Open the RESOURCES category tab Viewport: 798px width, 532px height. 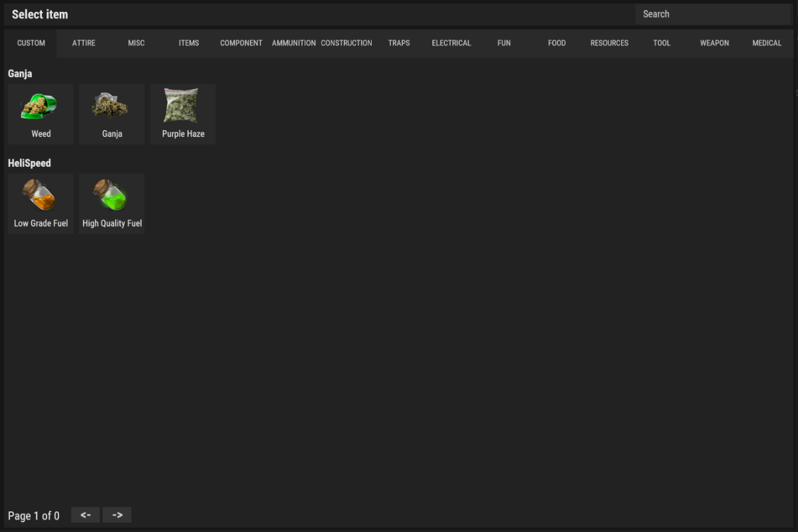coord(609,43)
